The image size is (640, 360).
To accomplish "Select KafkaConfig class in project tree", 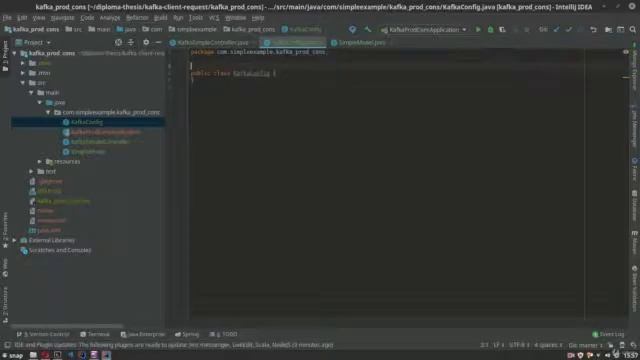I will [x=87, y=122].
